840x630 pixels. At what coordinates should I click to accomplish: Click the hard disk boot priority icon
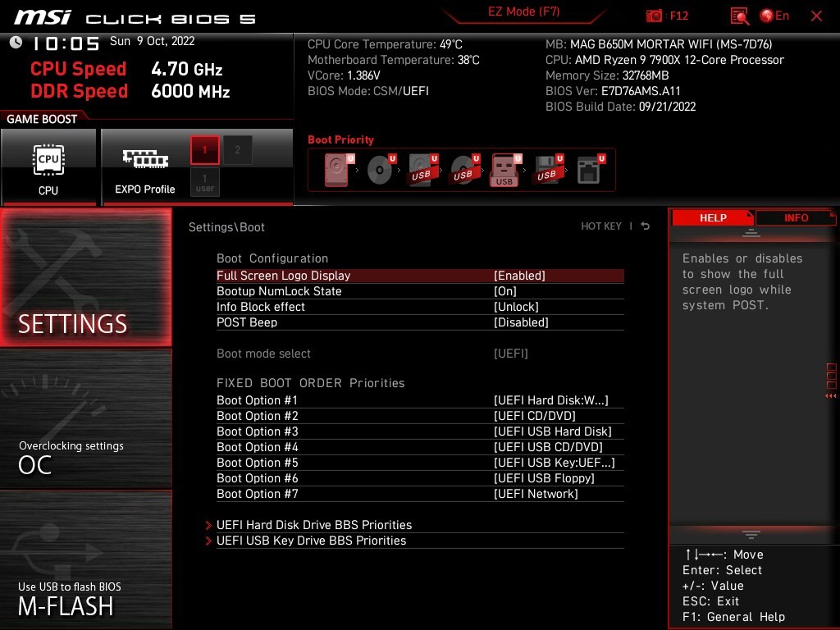click(x=337, y=170)
